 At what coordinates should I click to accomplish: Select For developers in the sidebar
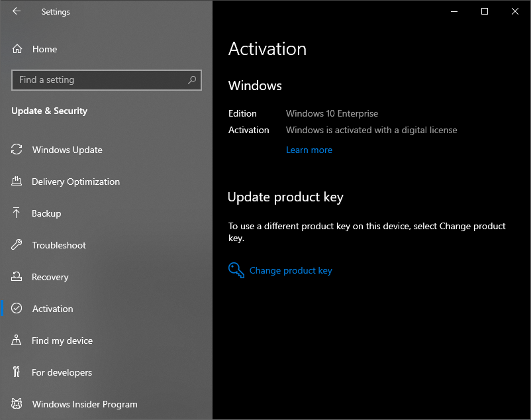[x=62, y=372]
